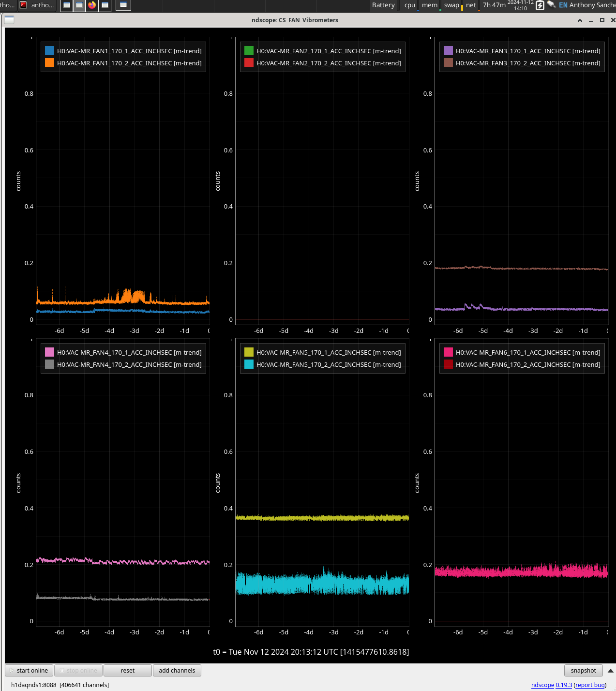Click the 'mem' panel monitor
Image resolution: width=616 pixels, height=691 pixels.
(x=430, y=5)
